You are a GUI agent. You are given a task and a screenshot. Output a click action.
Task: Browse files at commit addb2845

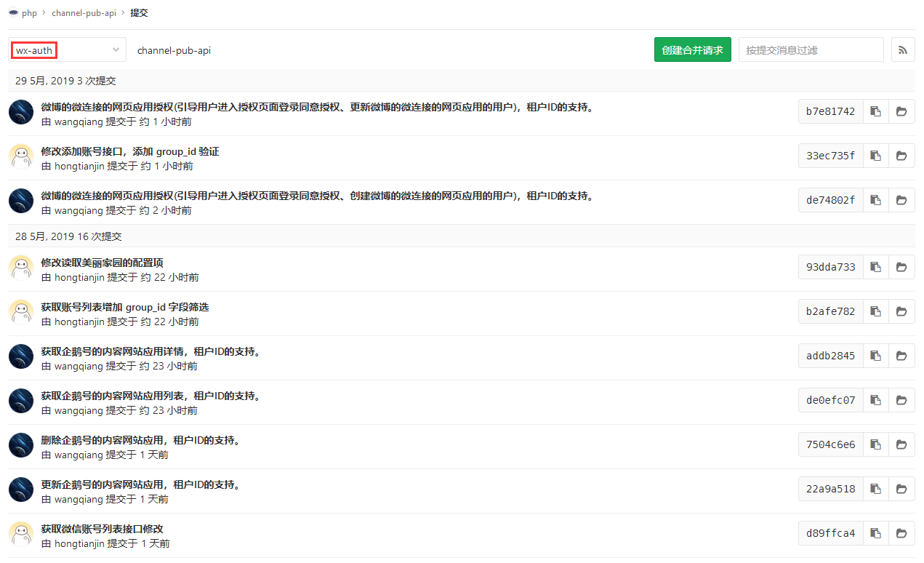tap(901, 356)
